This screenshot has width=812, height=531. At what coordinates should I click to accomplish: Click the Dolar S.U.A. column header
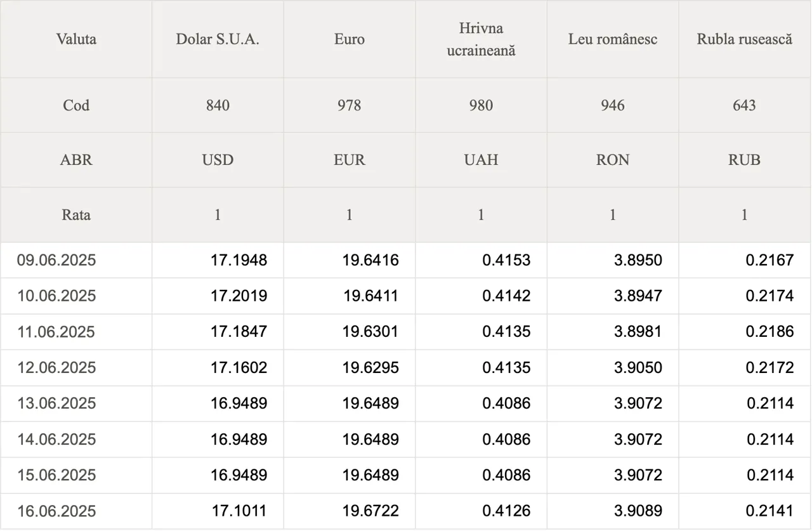tap(218, 39)
